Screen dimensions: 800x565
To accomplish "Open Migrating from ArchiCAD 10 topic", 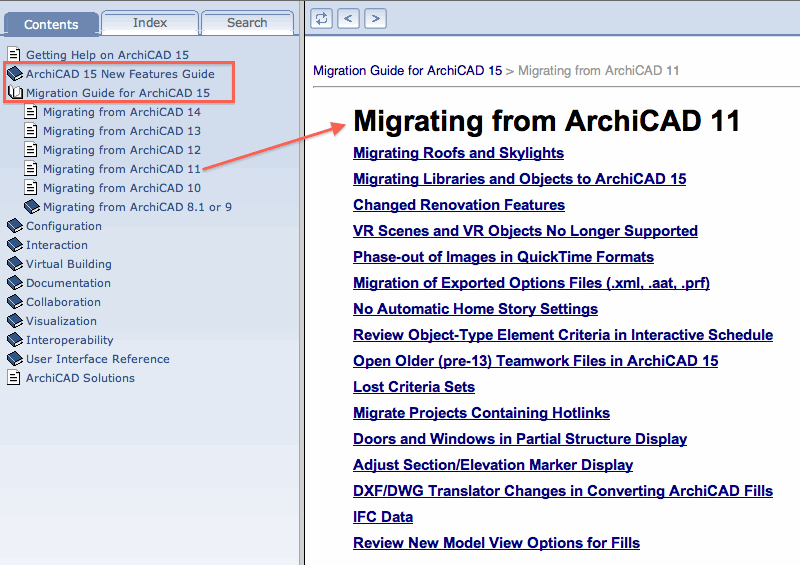I will click(122, 188).
